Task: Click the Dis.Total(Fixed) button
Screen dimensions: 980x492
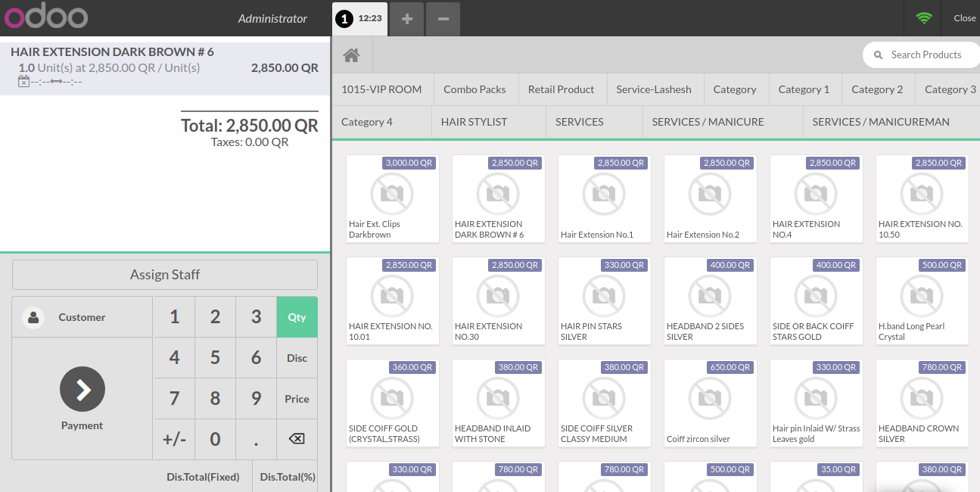Action: pos(203,477)
